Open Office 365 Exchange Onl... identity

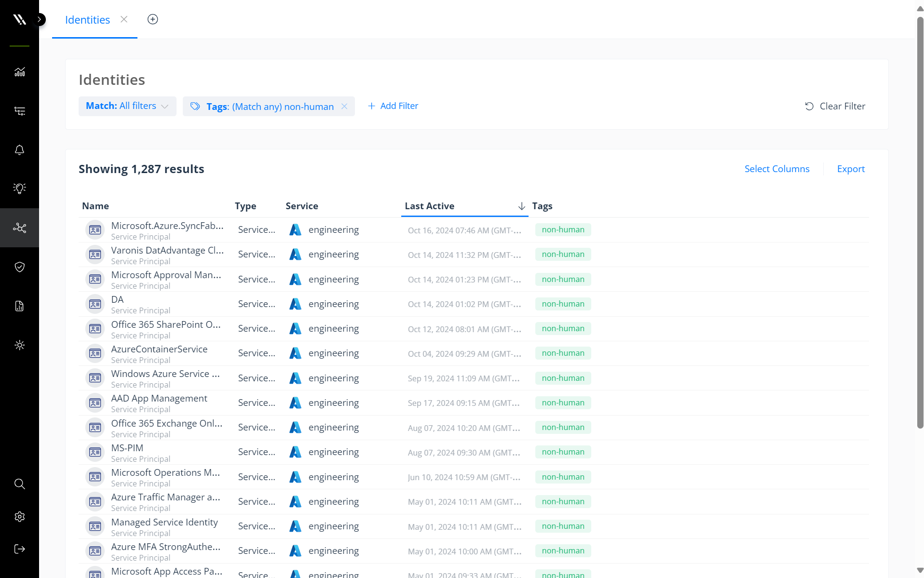click(x=167, y=424)
